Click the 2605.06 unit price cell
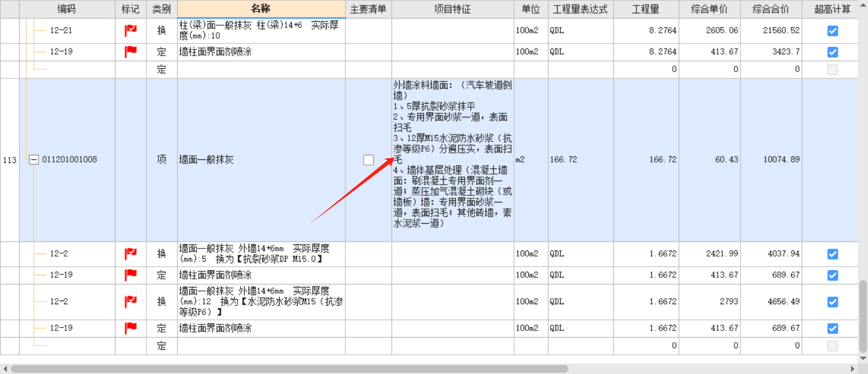 (709, 30)
